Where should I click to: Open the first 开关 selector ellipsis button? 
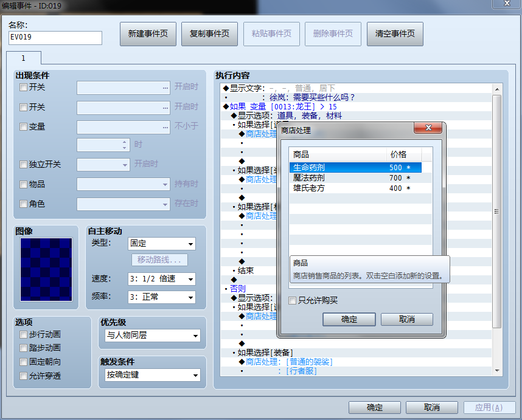(x=165, y=88)
